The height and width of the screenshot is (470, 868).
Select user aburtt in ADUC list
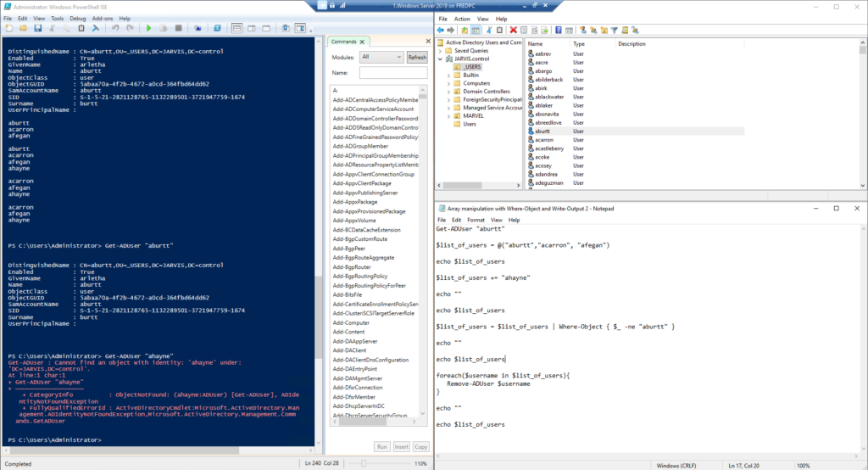pos(542,131)
